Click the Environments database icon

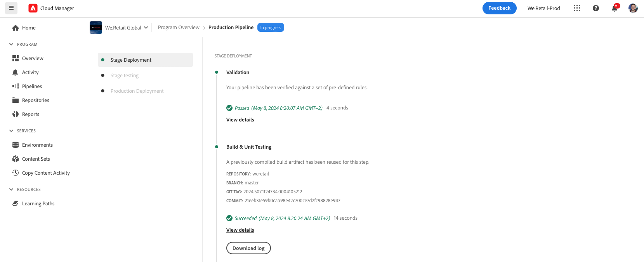(x=16, y=145)
